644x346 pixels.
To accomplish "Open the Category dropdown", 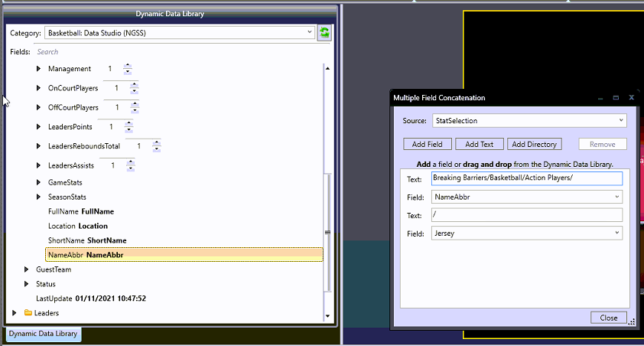I will pos(308,33).
